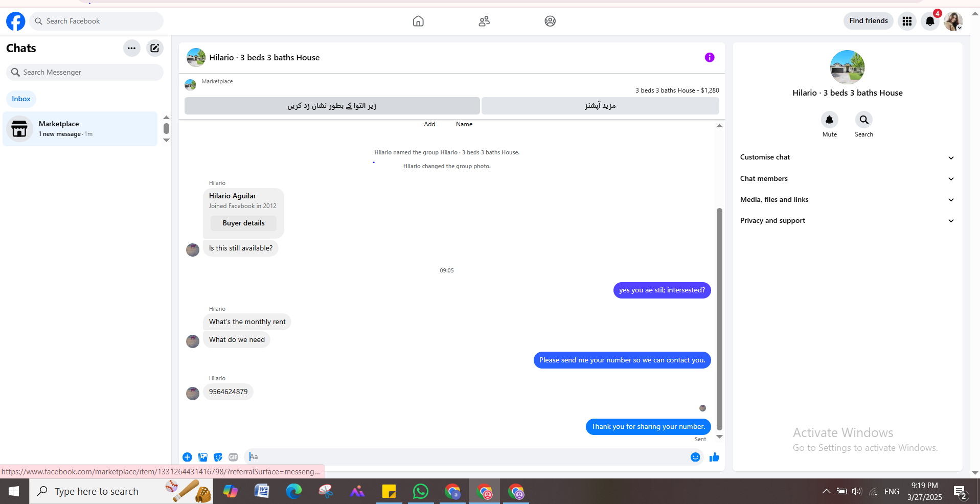Click the Urdu mark as pending button
This screenshot has height=504, width=980.
pos(332,106)
